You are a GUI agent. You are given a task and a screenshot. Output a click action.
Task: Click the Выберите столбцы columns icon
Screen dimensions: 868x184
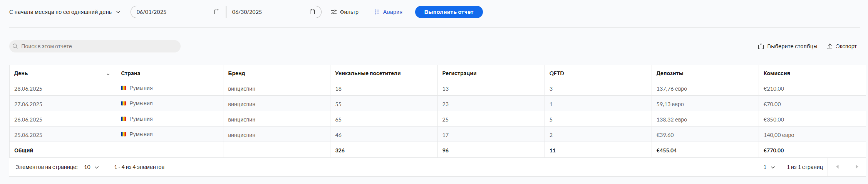click(761, 46)
